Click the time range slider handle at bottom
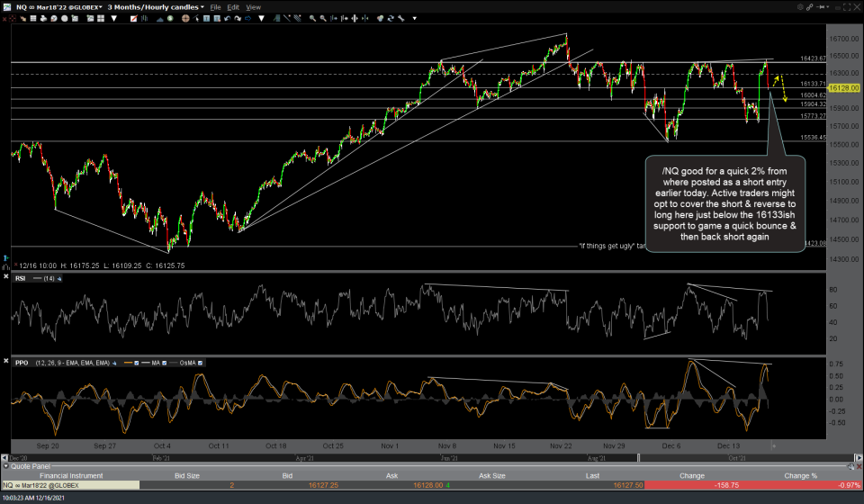The image size is (864, 504). [639, 458]
